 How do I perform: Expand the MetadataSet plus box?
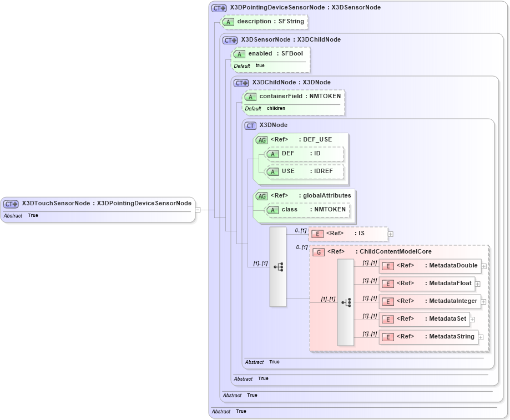pos(473,320)
